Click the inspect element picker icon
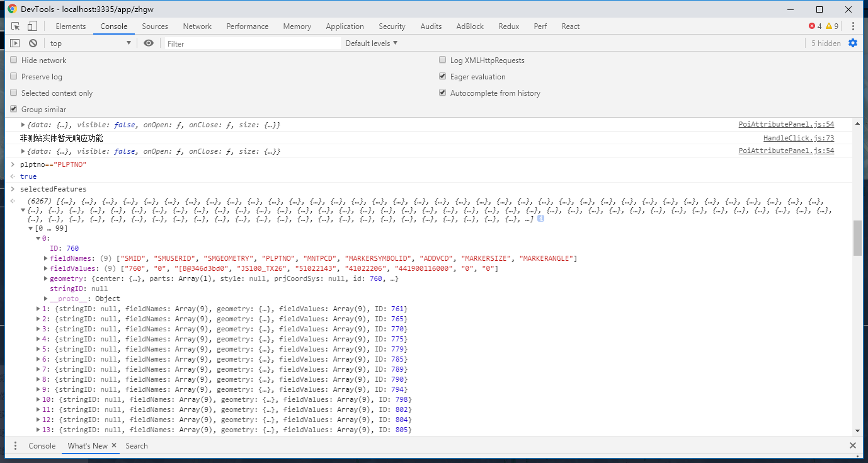Image resolution: width=868 pixels, height=463 pixels. [16, 26]
